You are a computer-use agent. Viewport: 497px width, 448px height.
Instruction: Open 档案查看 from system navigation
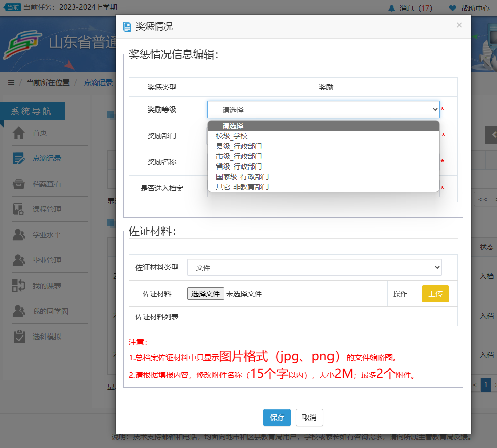[41, 184]
